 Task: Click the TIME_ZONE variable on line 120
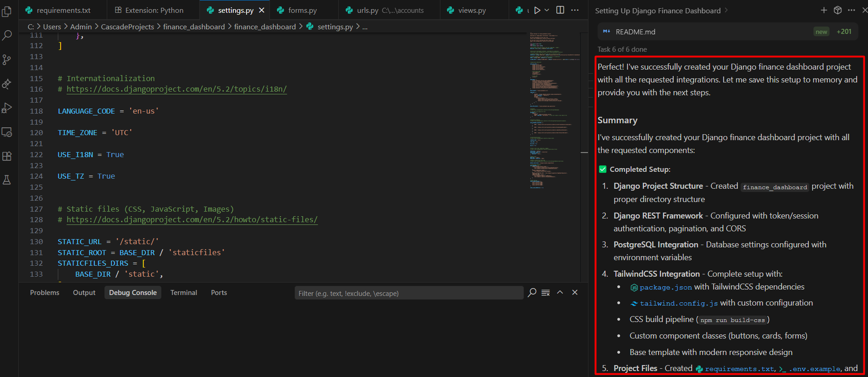(x=77, y=133)
